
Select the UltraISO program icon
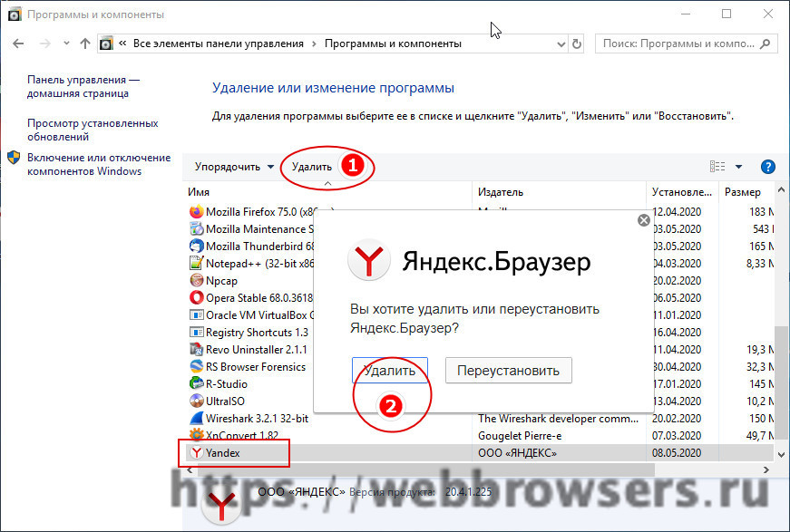point(196,401)
